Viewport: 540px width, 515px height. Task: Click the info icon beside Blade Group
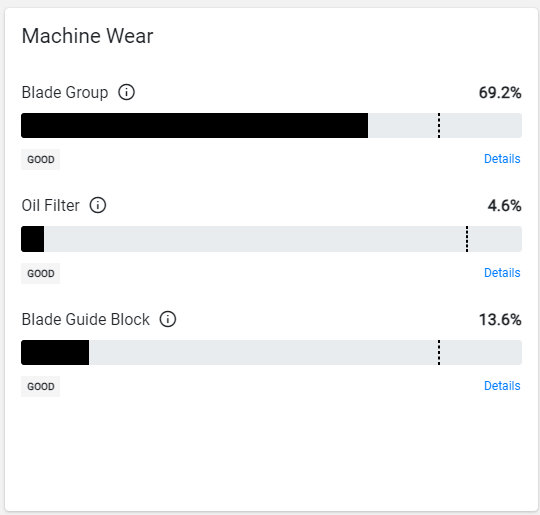(126, 92)
